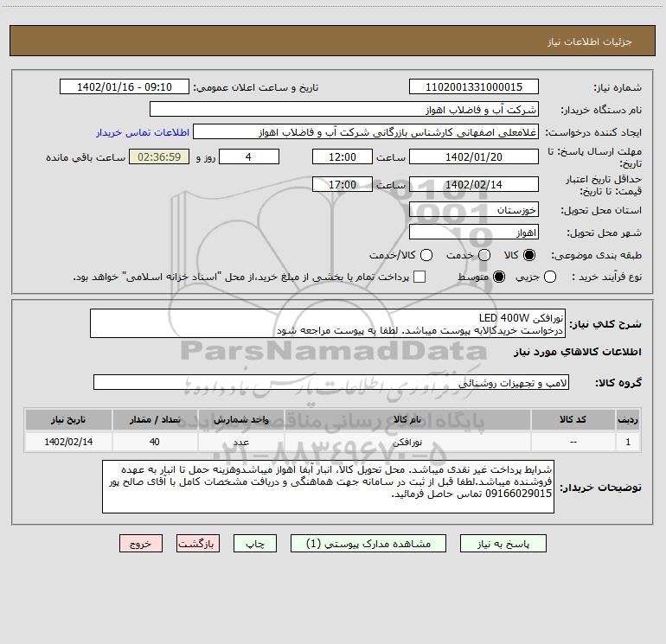Select the خدمت radio button
Image resolution: width=666 pixels, height=644 pixels.
click(x=484, y=255)
